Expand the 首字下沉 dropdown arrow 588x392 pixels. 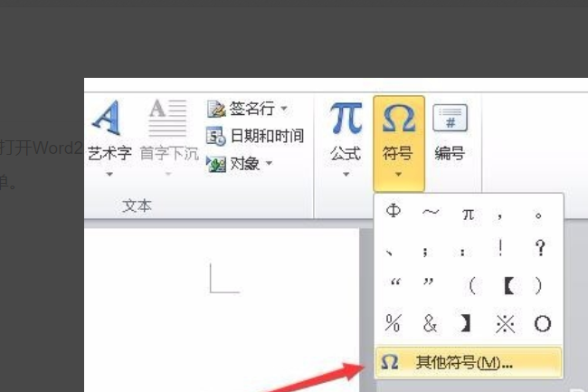point(168,174)
